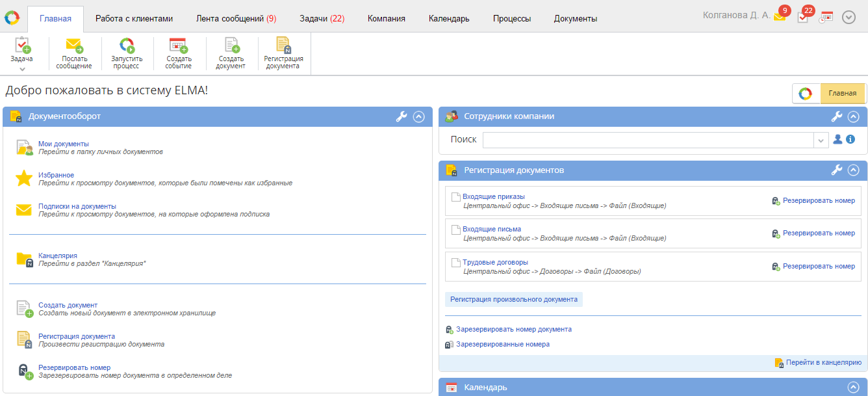This screenshot has height=396, width=868.
Task: Open Трудовые договоры registration link
Action: [495, 262]
